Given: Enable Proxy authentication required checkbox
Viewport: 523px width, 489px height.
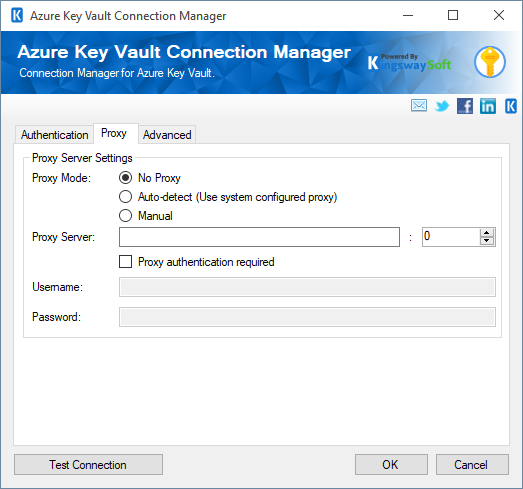Looking at the screenshot, I should pyautogui.click(x=125, y=262).
